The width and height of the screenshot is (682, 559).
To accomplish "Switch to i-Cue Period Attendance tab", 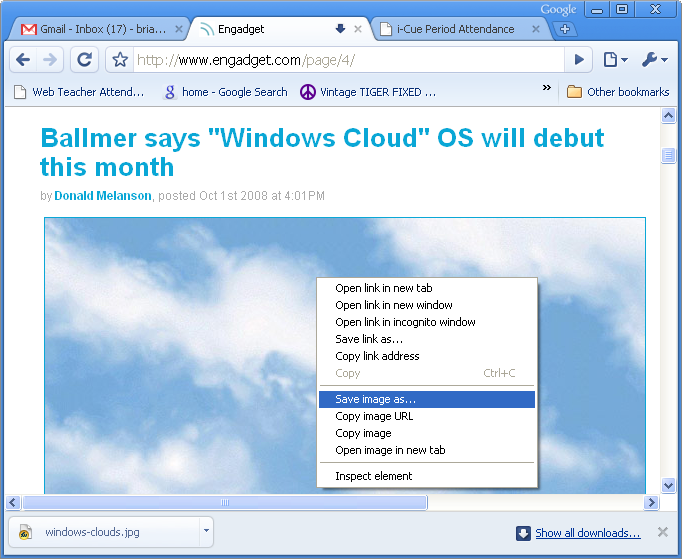I will [x=457, y=29].
